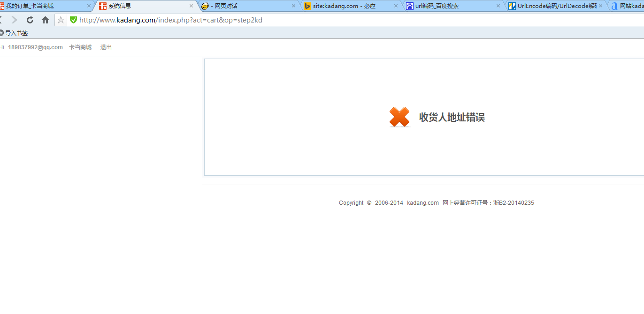Click the 收货人地址错误 error message
The width and height of the screenshot is (644, 314).
click(x=452, y=117)
